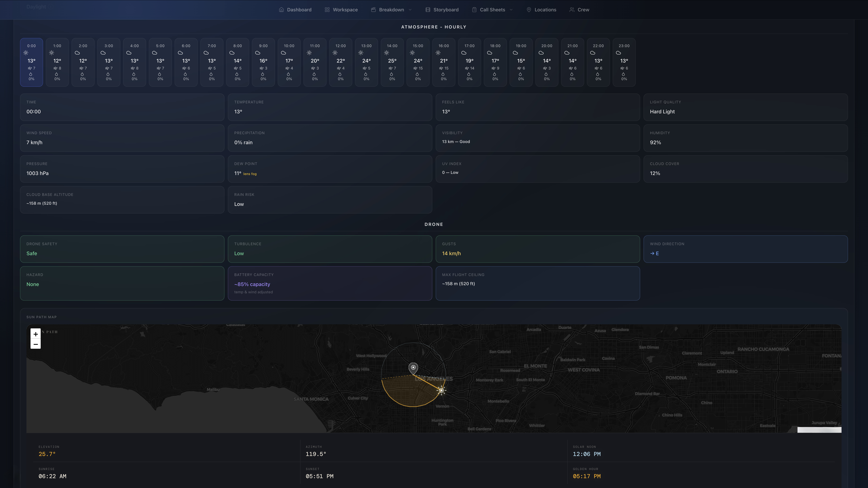Viewport: 868px width, 488px height.
Task: Click the Dashboard home icon
Action: click(281, 10)
